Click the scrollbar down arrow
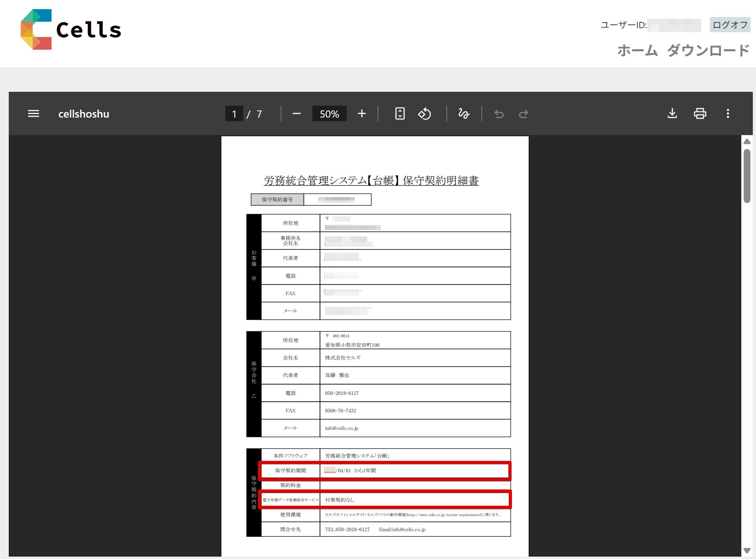Screen dimensions: 756x559 [747, 551]
